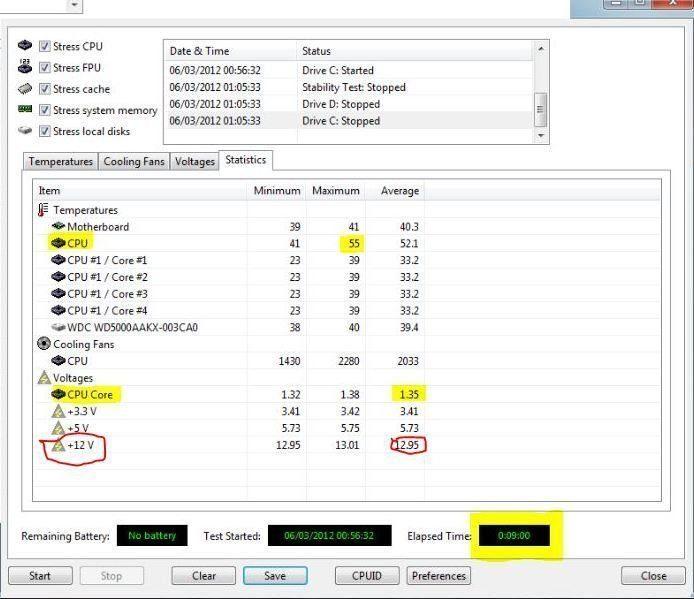Open Preferences
The image size is (694, 599).
click(x=439, y=576)
